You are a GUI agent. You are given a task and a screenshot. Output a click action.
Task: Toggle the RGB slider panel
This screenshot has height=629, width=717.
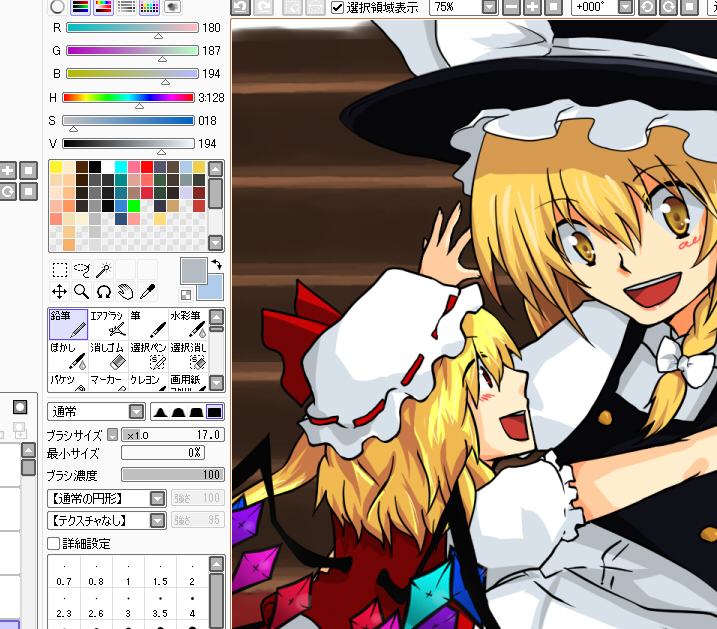click(80, 6)
